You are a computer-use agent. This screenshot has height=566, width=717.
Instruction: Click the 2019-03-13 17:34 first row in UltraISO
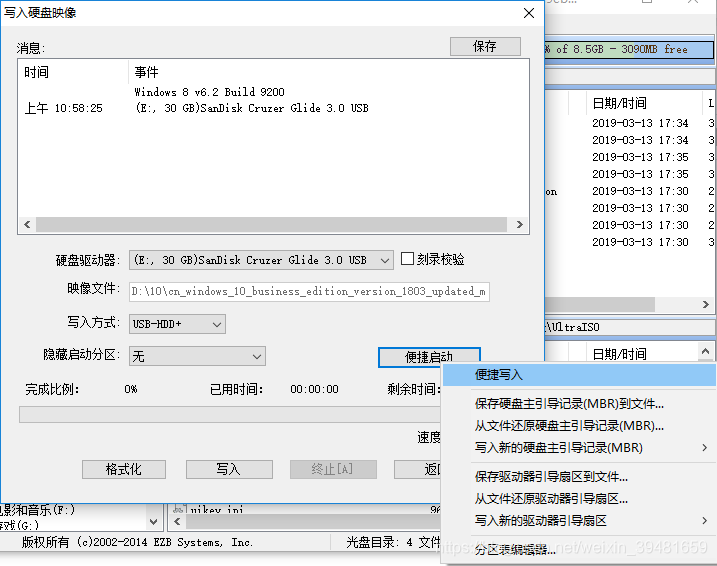(x=640, y=123)
